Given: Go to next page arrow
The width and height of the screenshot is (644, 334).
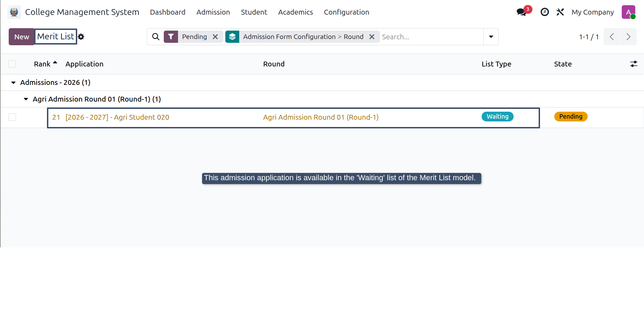Looking at the screenshot, I should point(628,37).
